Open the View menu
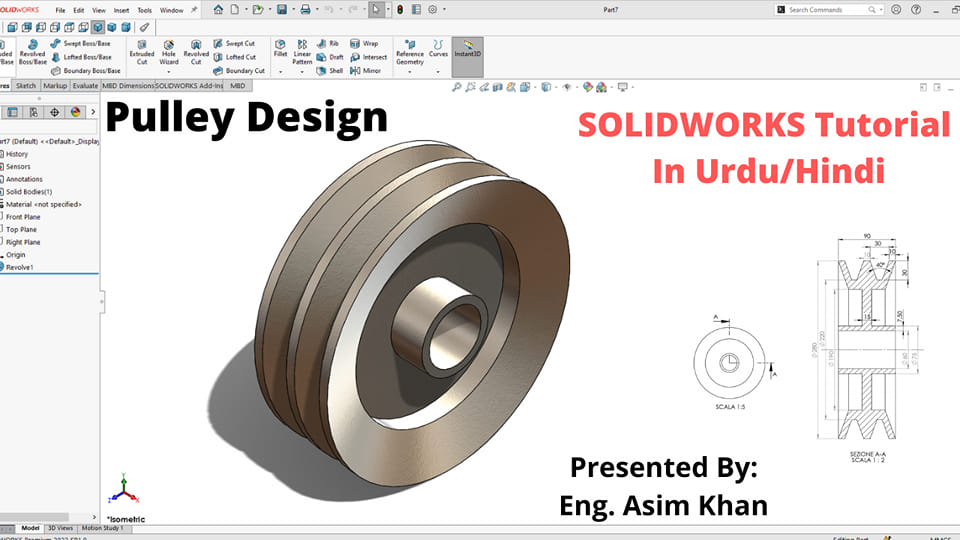The image size is (960, 540). [x=99, y=10]
